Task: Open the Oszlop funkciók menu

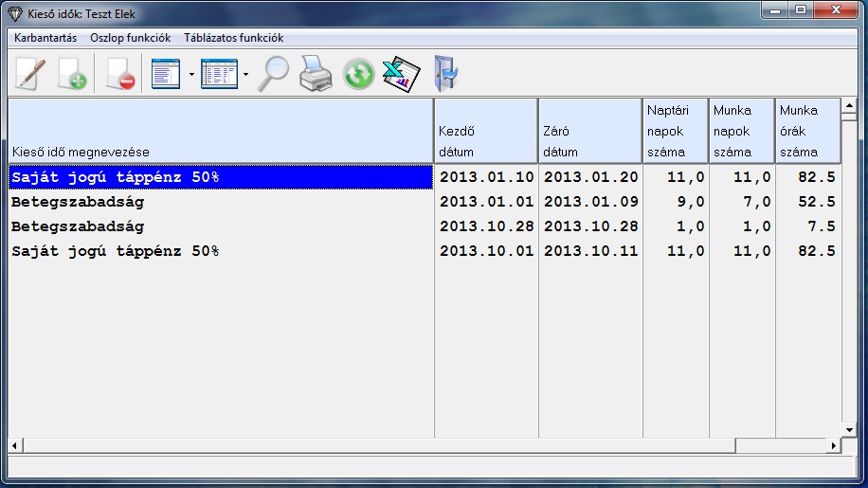Action: click(130, 38)
